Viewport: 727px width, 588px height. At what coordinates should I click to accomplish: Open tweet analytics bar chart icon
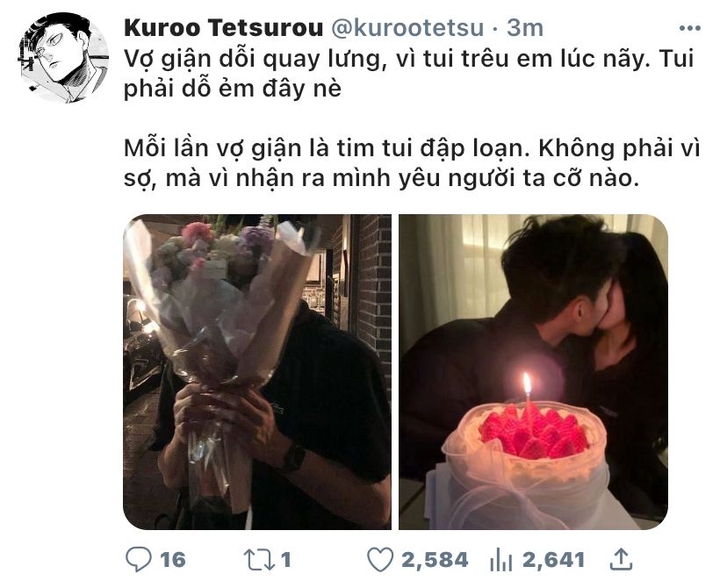click(x=500, y=560)
